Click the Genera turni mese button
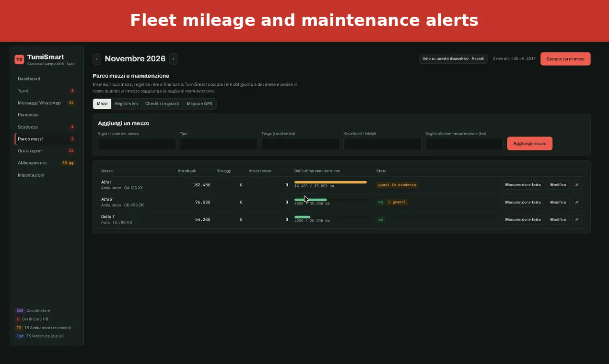The width and height of the screenshot is (609, 364). point(565,59)
